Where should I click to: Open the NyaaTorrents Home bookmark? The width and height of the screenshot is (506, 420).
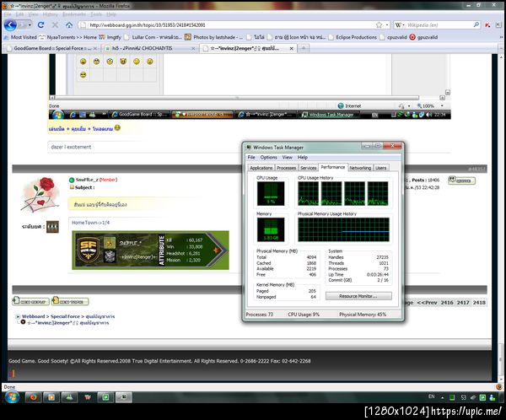(67, 37)
